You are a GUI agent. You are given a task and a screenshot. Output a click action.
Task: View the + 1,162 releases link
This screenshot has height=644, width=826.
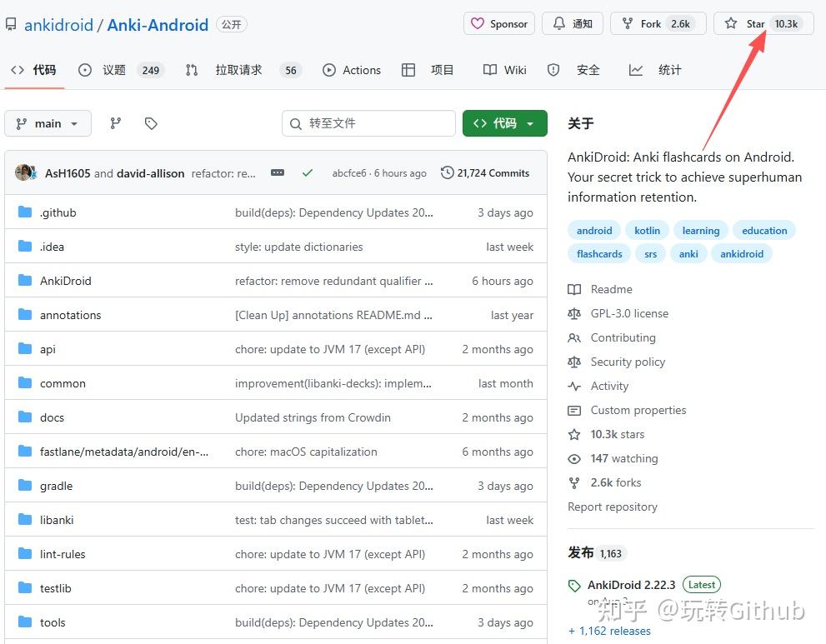pos(609,631)
